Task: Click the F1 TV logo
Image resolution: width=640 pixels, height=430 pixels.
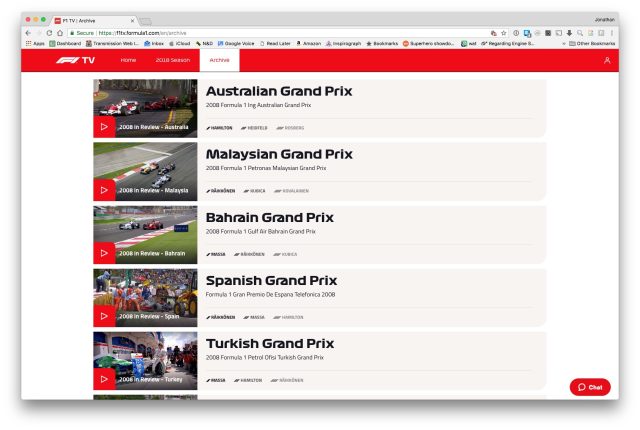Action: [x=76, y=60]
